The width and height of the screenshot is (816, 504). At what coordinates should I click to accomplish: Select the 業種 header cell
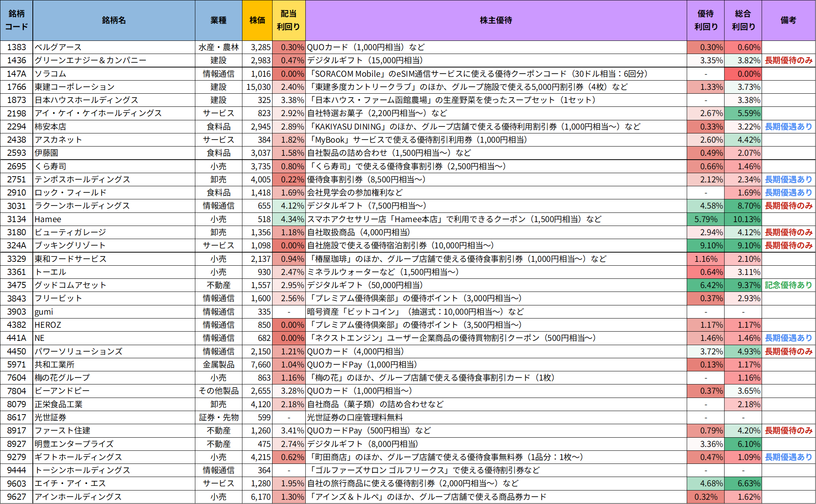click(x=218, y=20)
